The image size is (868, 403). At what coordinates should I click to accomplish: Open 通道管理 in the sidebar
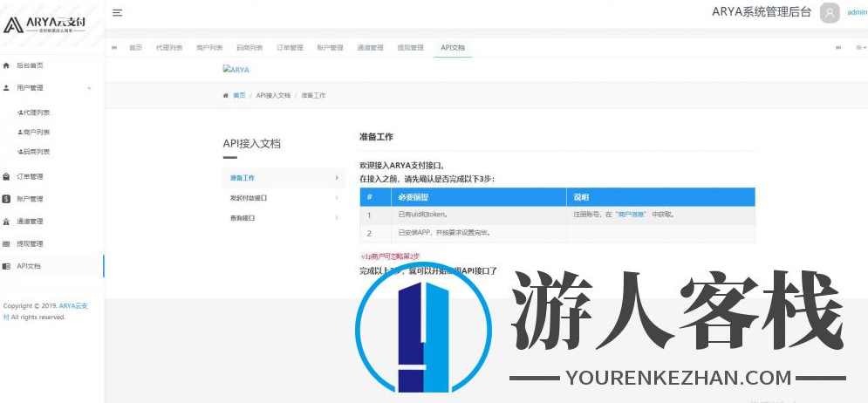pos(30,222)
